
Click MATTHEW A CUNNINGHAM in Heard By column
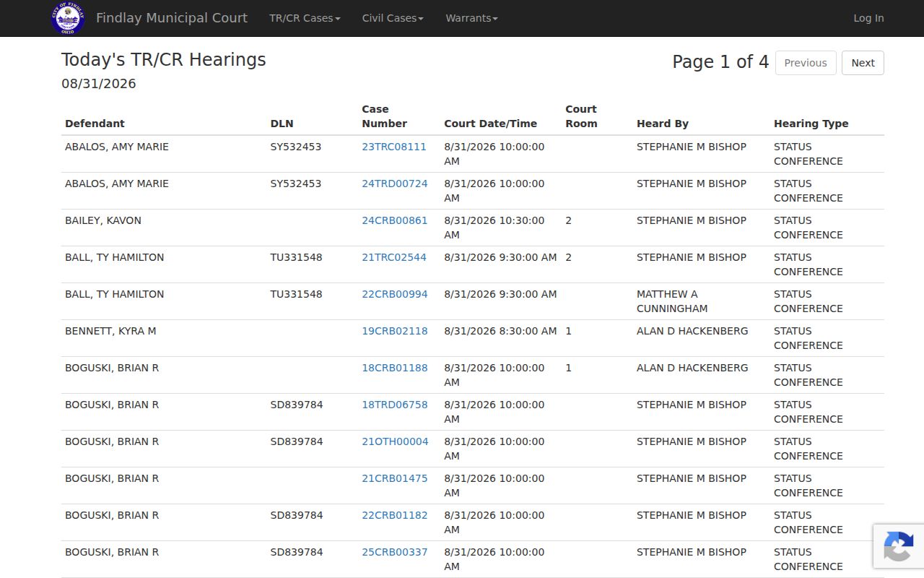click(x=672, y=301)
